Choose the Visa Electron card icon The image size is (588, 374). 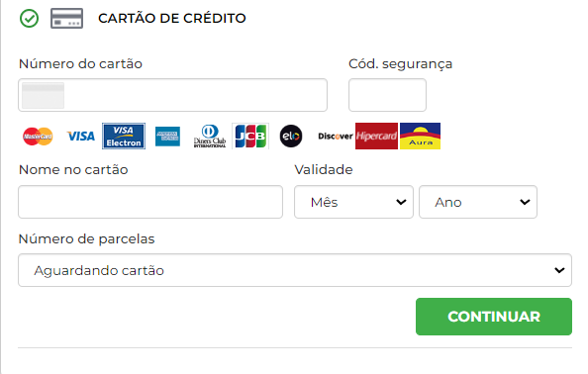(x=124, y=136)
